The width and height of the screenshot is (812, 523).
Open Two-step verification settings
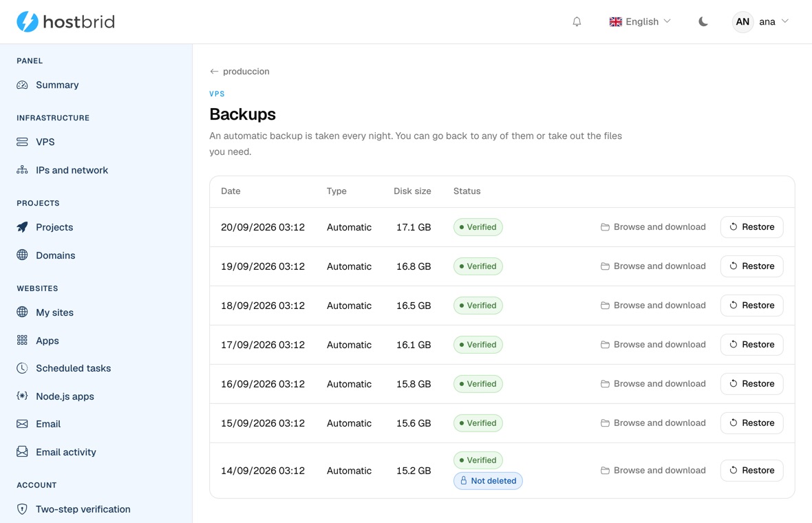[x=83, y=509]
